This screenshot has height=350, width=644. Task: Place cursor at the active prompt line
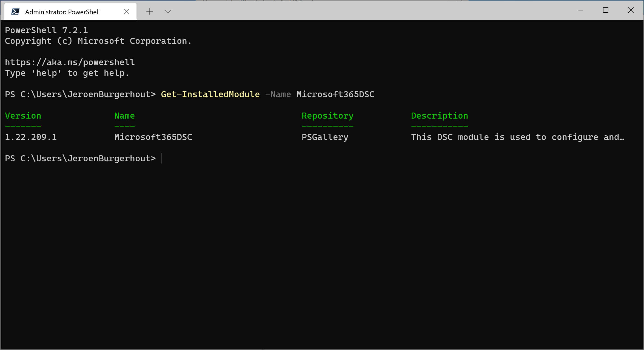[x=162, y=158]
